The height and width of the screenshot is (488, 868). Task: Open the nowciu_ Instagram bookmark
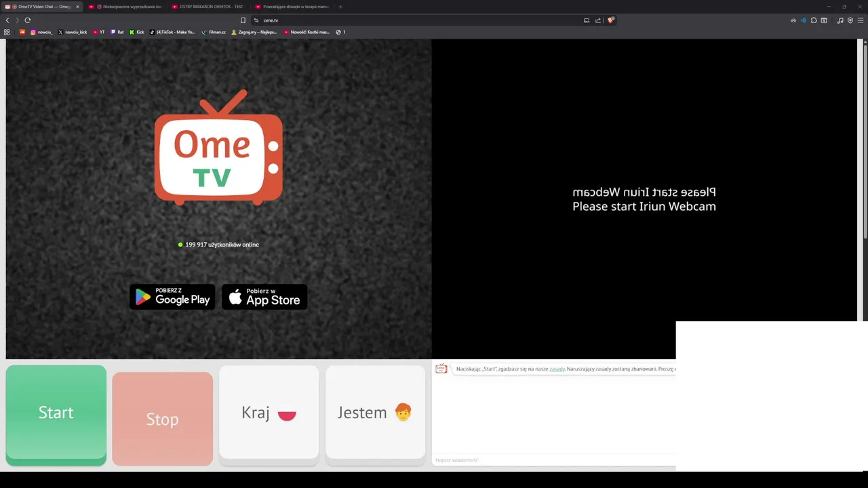tap(41, 32)
